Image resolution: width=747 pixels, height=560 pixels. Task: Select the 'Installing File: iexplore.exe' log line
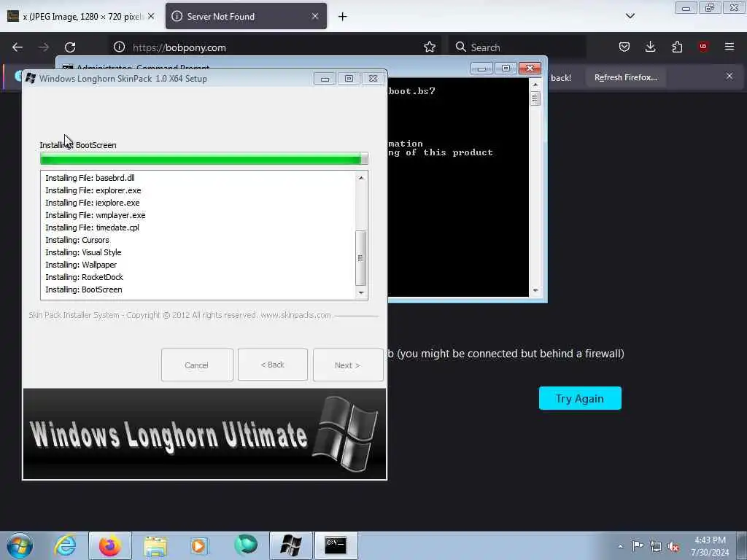tap(93, 203)
